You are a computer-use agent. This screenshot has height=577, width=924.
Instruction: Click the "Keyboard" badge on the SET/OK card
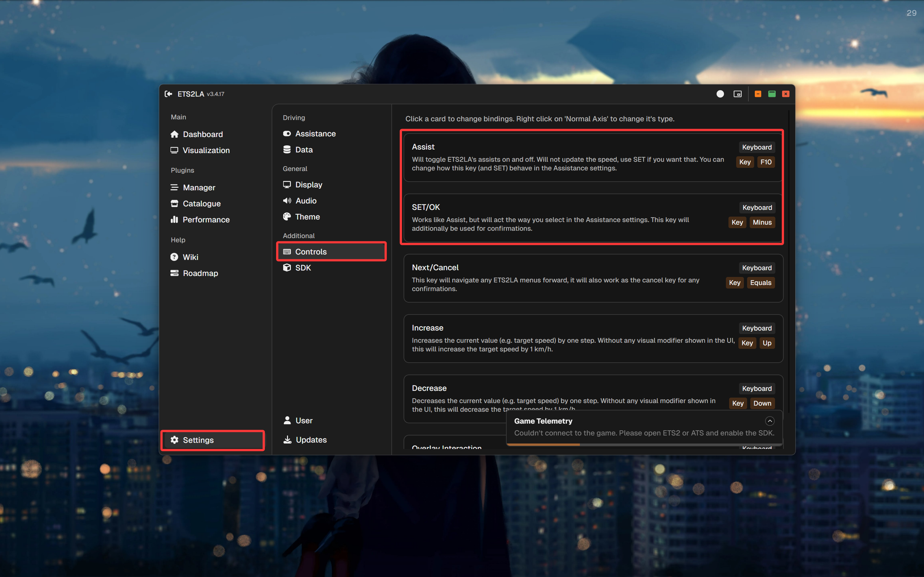coord(757,208)
